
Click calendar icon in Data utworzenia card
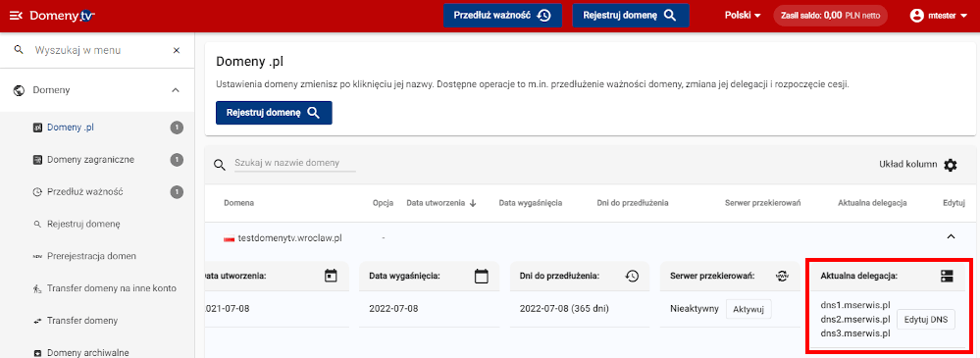(331, 276)
